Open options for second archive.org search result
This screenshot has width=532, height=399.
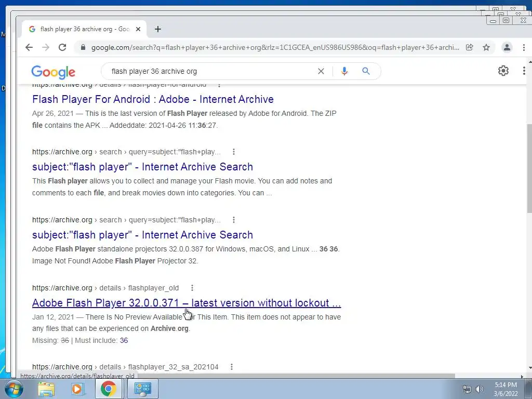click(x=234, y=220)
